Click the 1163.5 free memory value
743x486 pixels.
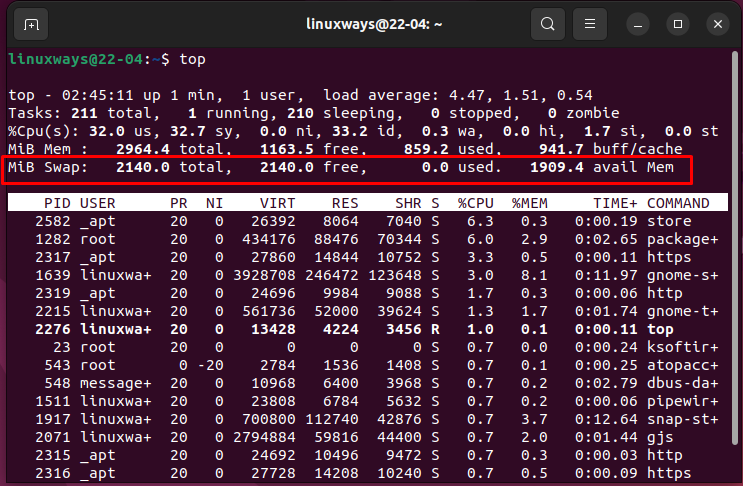tap(287, 149)
